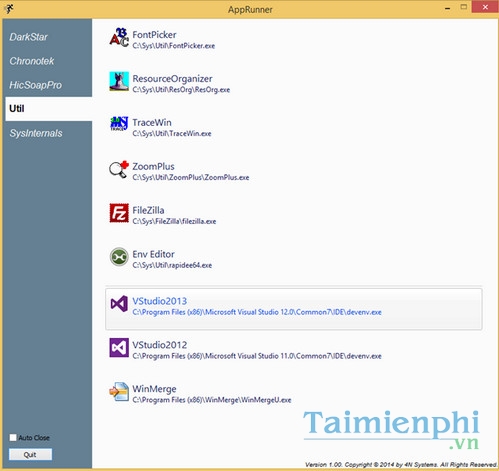The image size is (499, 471).
Task: Click the WinMergeU.exe path text
Action: tap(212, 400)
